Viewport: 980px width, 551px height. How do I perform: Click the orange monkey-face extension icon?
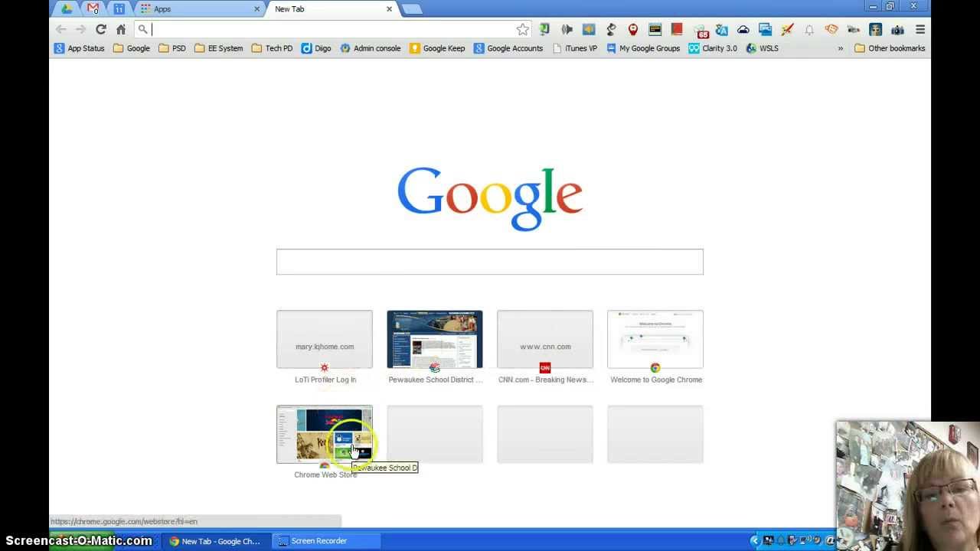click(831, 29)
